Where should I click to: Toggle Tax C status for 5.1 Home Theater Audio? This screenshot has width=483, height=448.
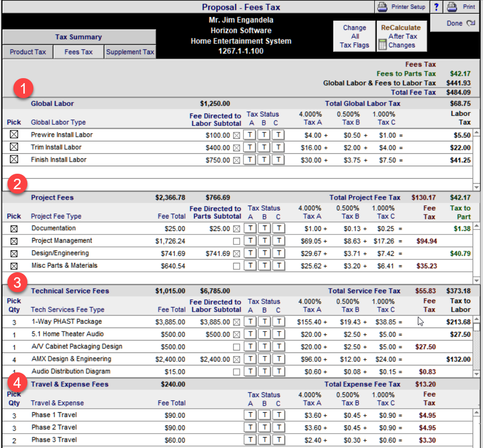(x=279, y=334)
